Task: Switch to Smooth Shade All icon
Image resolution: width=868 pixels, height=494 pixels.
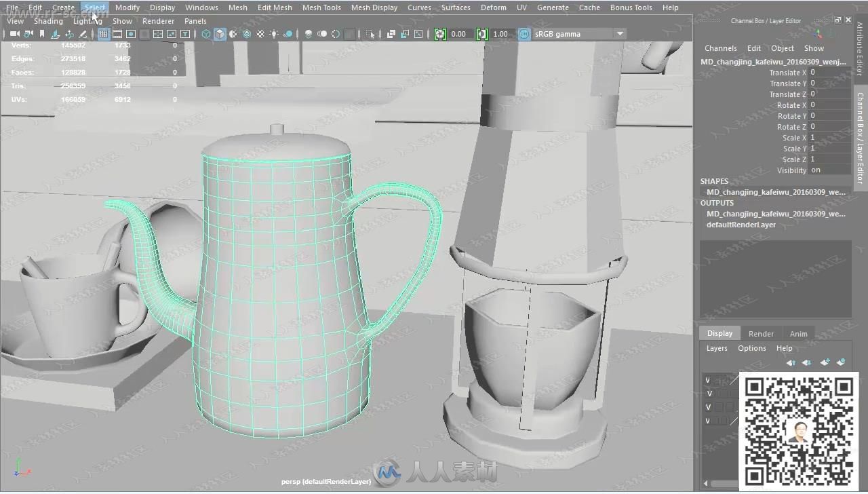Action: tap(220, 34)
